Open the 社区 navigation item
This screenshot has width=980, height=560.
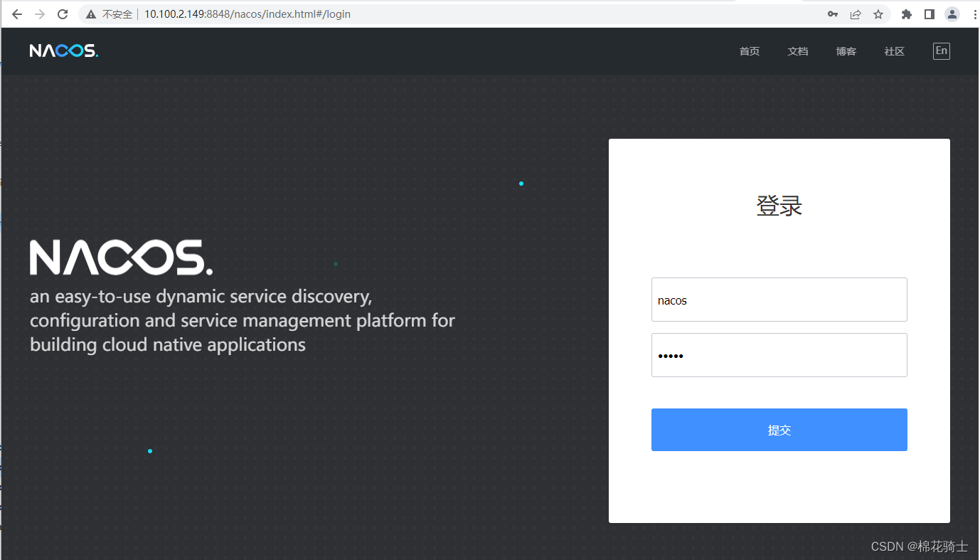click(x=895, y=51)
